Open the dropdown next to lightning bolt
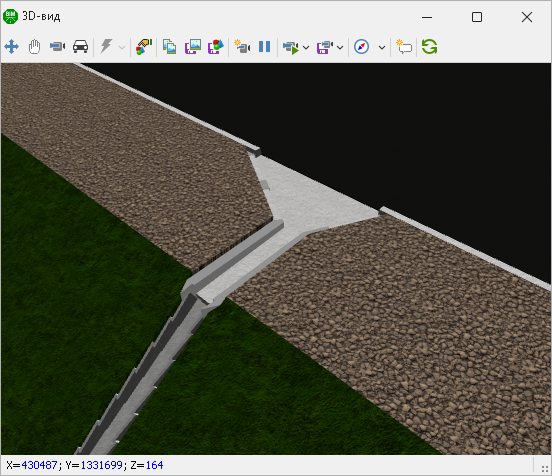Image resolution: width=552 pixels, height=476 pixels. point(122,47)
